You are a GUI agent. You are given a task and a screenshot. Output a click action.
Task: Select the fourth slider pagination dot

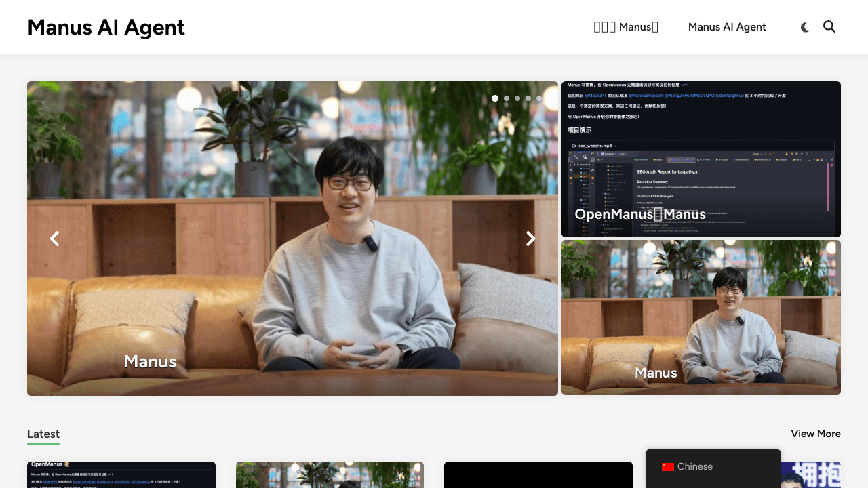(528, 98)
